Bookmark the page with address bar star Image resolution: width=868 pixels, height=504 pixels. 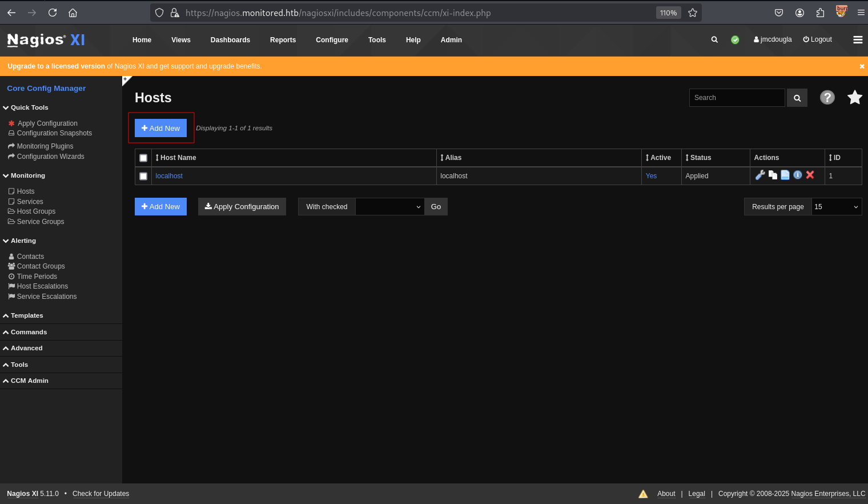click(x=693, y=13)
